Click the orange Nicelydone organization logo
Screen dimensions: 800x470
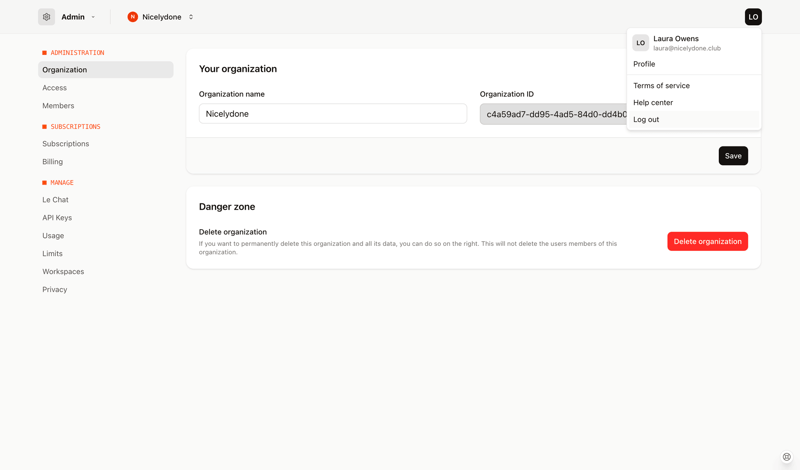tap(132, 17)
